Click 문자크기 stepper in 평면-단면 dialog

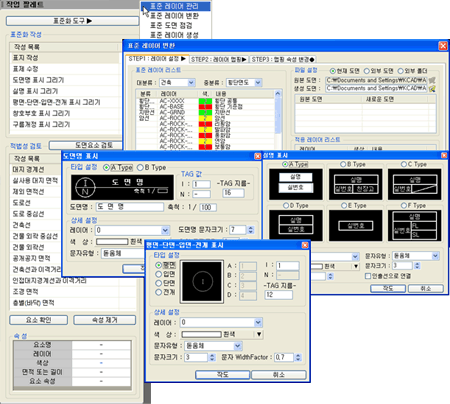click(212, 357)
